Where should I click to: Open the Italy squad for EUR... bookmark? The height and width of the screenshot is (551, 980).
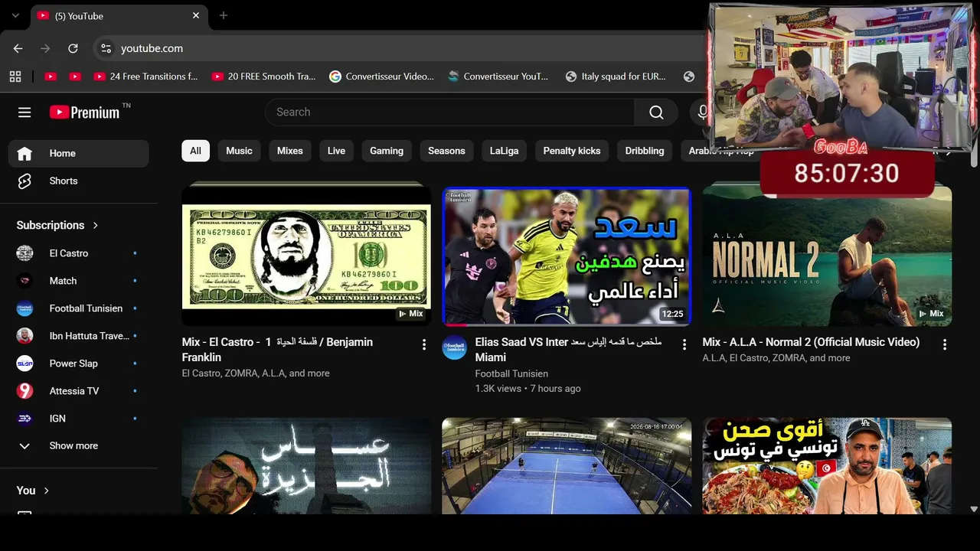point(616,77)
